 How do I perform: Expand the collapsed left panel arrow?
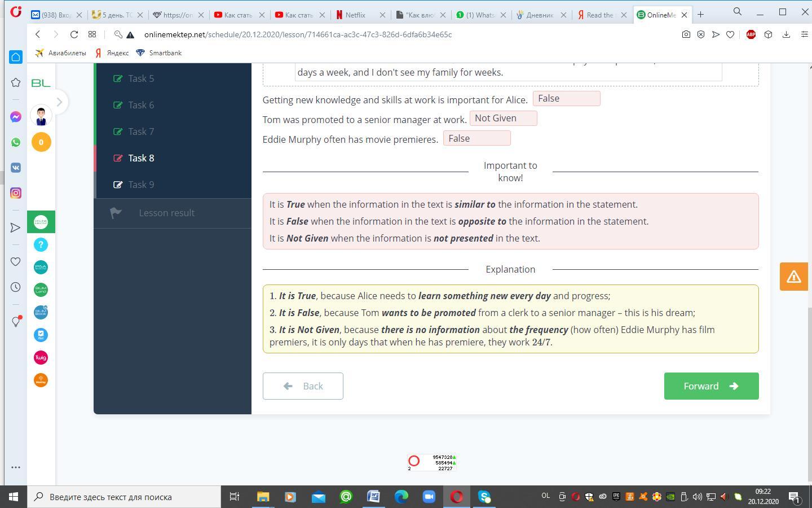(59, 102)
